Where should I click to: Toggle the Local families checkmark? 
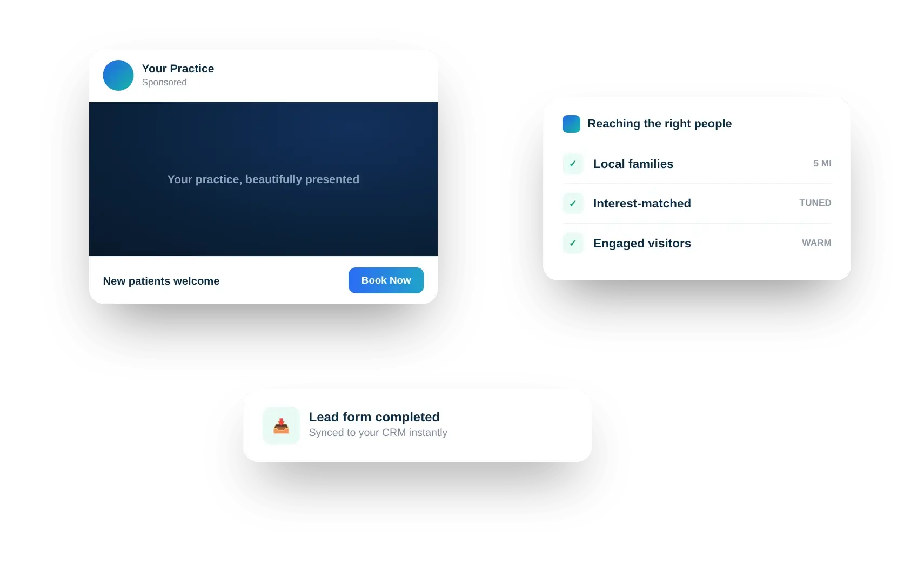[x=573, y=164]
